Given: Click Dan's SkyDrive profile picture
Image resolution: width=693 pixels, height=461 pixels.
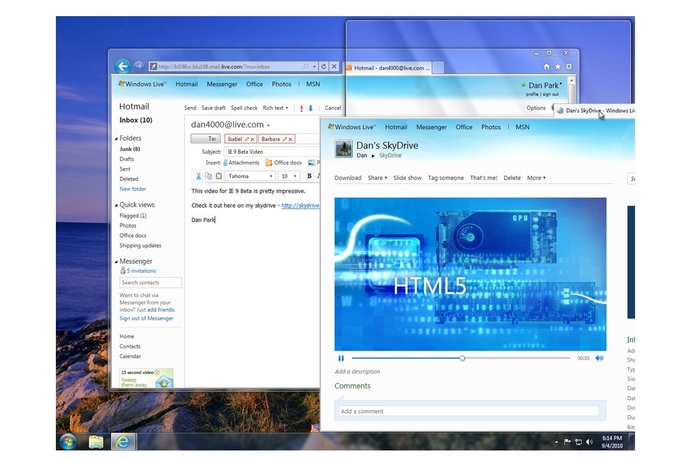Looking at the screenshot, I should 343,149.
